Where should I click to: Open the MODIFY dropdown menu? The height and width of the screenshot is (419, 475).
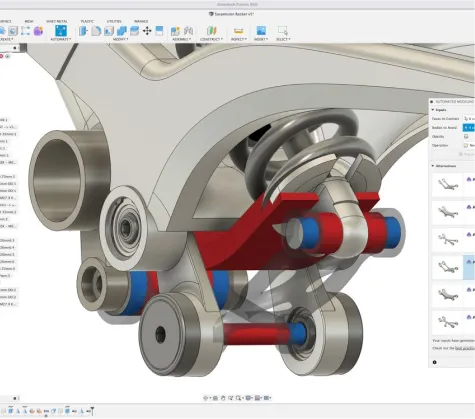point(120,39)
